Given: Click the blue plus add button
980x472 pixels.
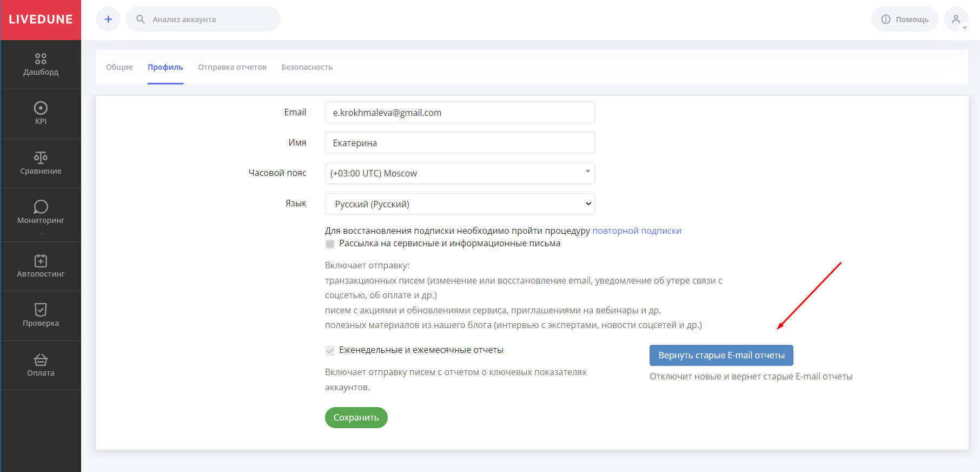Looking at the screenshot, I should (x=108, y=19).
